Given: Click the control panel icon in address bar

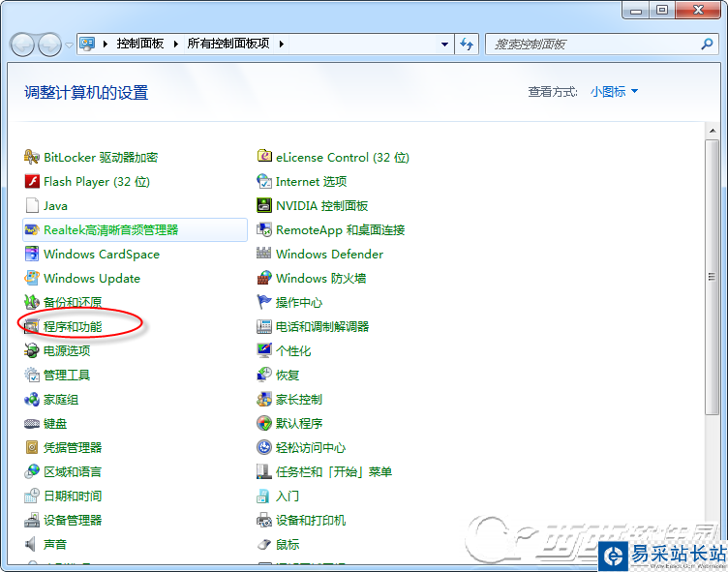Looking at the screenshot, I should (x=87, y=44).
